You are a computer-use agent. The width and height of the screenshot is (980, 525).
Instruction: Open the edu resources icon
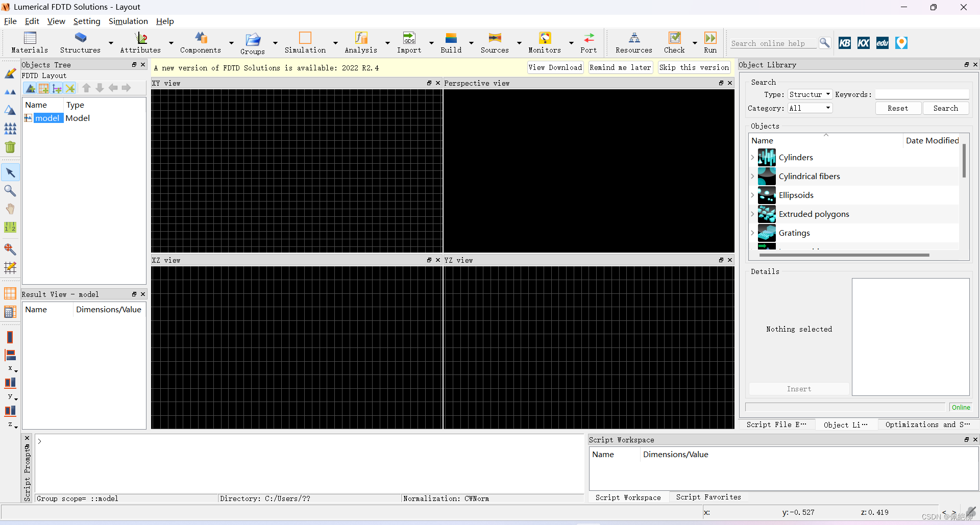click(x=883, y=43)
